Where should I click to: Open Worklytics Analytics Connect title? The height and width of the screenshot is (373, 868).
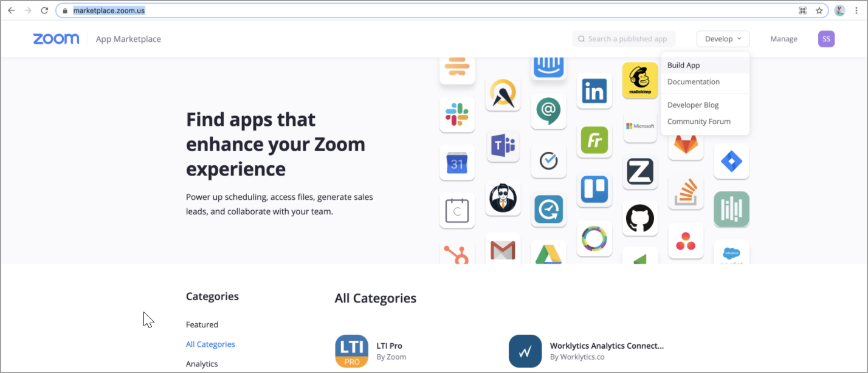[x=607, y=346]
